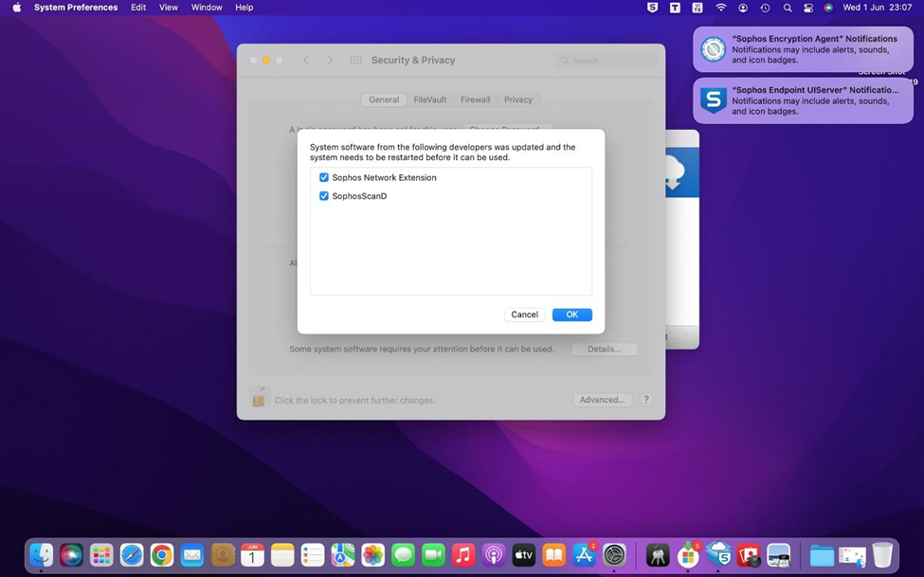Open Sophos Endpoint UIServer notification

(804, 100)
